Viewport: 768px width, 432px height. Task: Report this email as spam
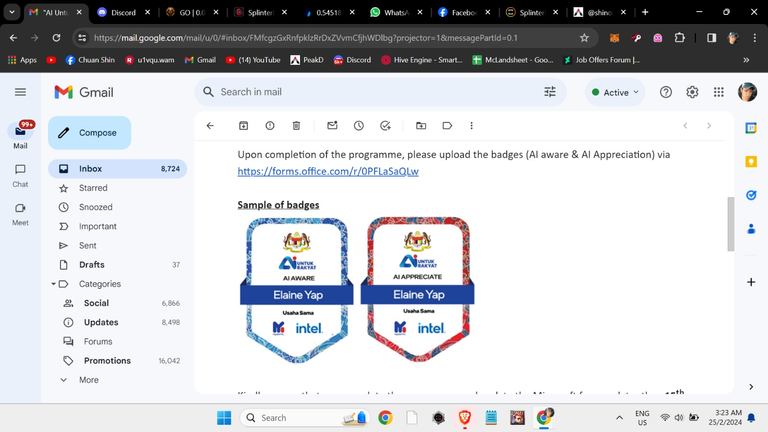click(x=270, y=126)
